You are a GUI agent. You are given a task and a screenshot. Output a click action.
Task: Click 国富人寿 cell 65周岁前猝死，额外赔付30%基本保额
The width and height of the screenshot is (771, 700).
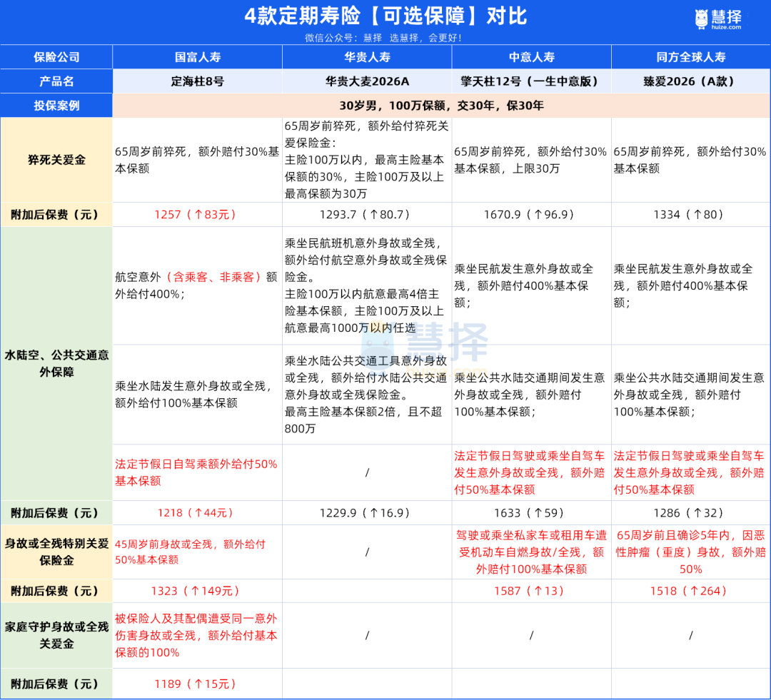click(x=197, y=160)
